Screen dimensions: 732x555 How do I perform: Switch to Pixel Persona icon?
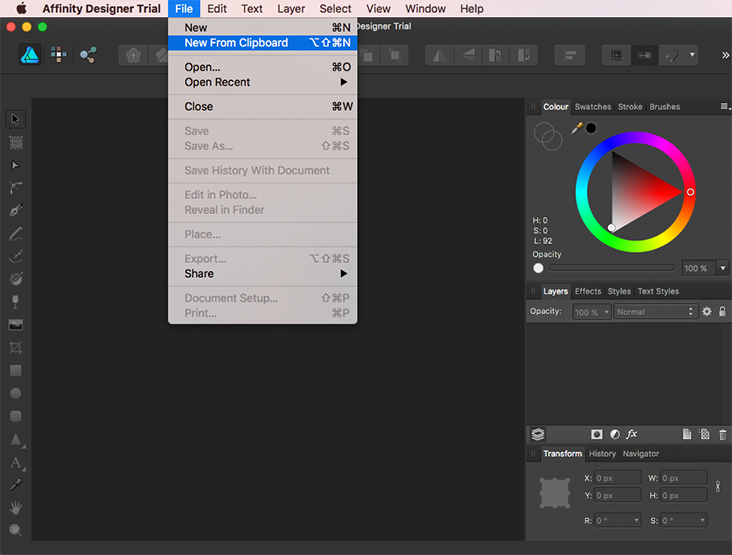click(x=59, y=55)
